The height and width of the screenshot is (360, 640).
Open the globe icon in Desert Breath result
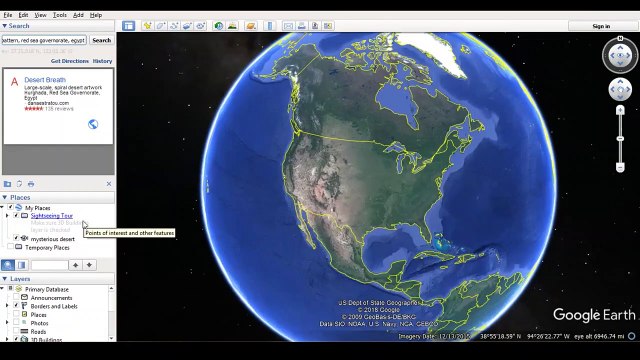(x=93, y=124)
